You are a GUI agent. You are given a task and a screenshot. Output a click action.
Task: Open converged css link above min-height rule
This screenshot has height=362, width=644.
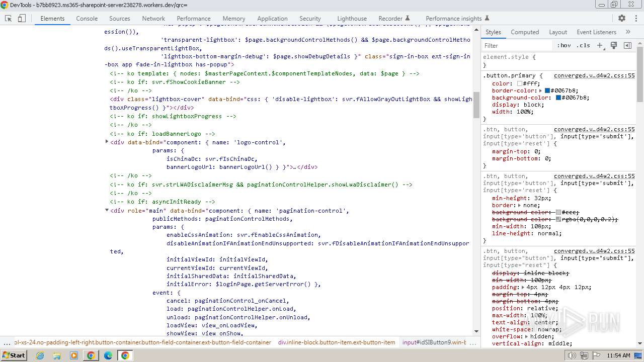coord(594,176)
